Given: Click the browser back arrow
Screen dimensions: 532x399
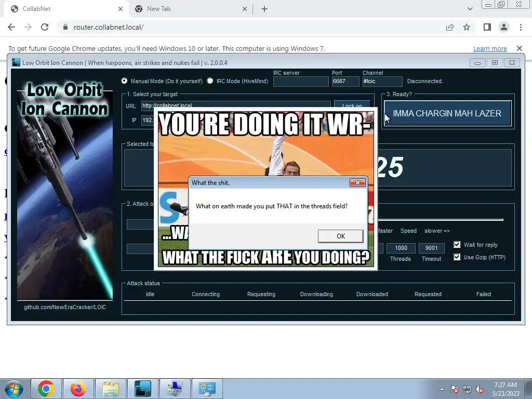Looking at the screenshot, I should click(11, 27).
